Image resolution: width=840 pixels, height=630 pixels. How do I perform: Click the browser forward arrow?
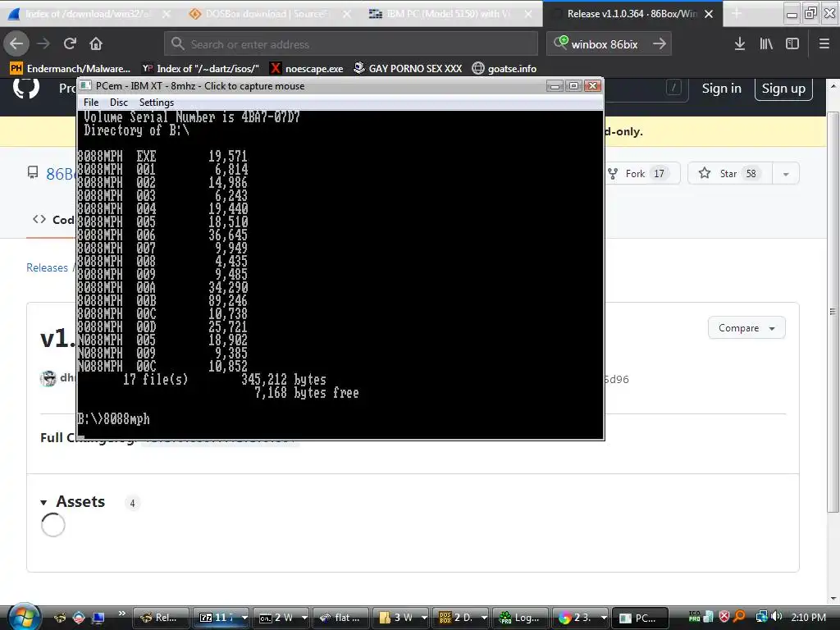tap(44, 44)
